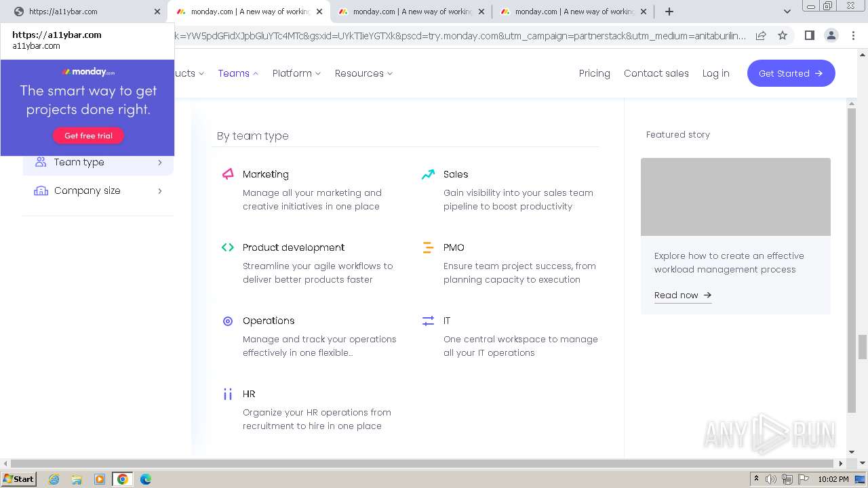Click the Windows Start button
Screen dimensions: 868x488
19,479
